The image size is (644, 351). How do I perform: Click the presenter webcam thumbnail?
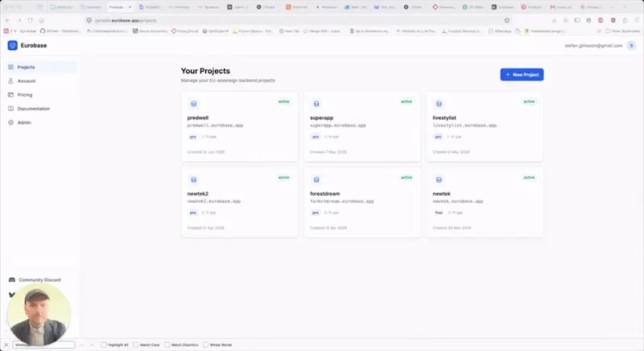click(x=39, y=315)
